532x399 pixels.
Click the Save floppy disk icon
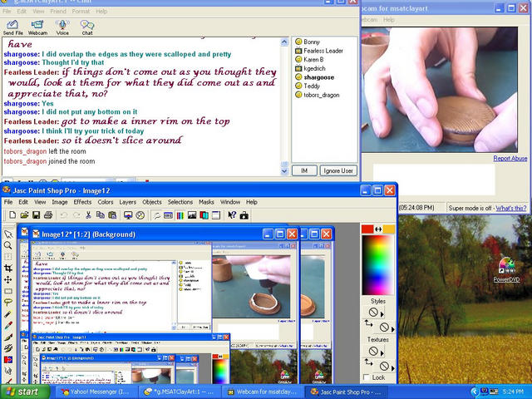tap(36, 215)
